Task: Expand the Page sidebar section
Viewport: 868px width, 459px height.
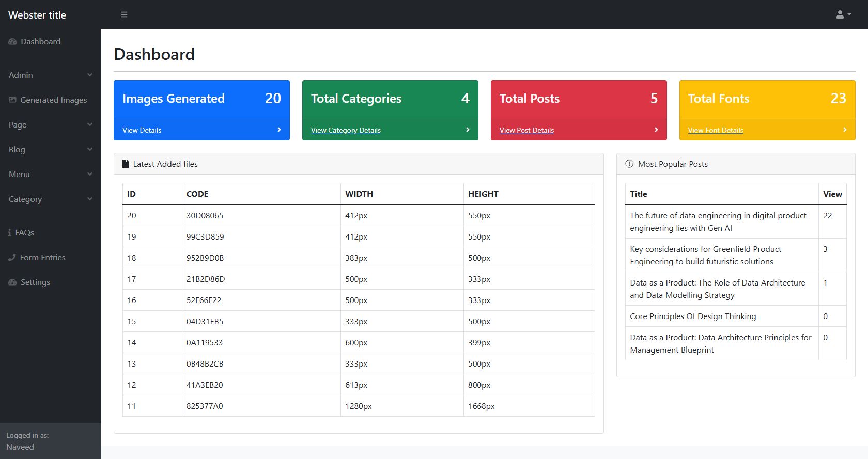Action: [51, 124]
